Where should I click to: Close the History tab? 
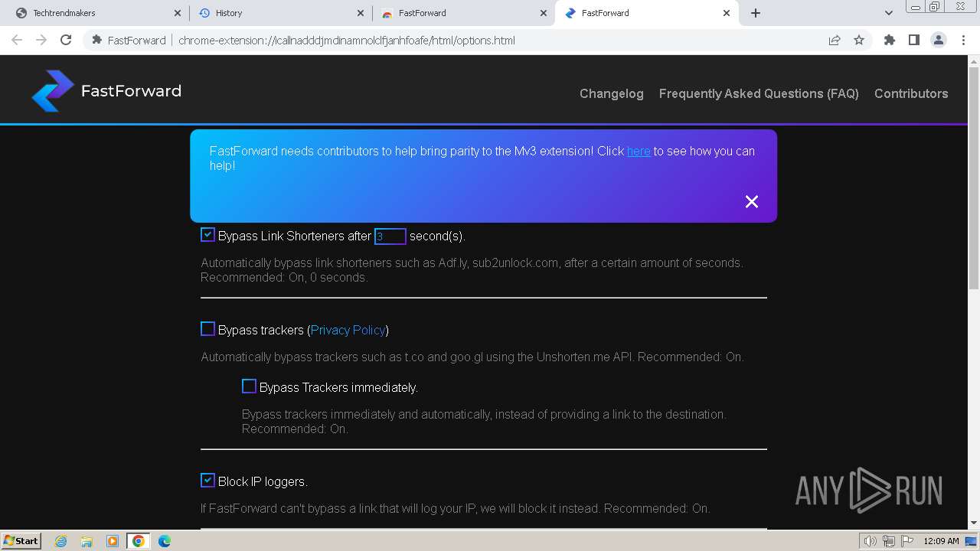tap(361, 13)
